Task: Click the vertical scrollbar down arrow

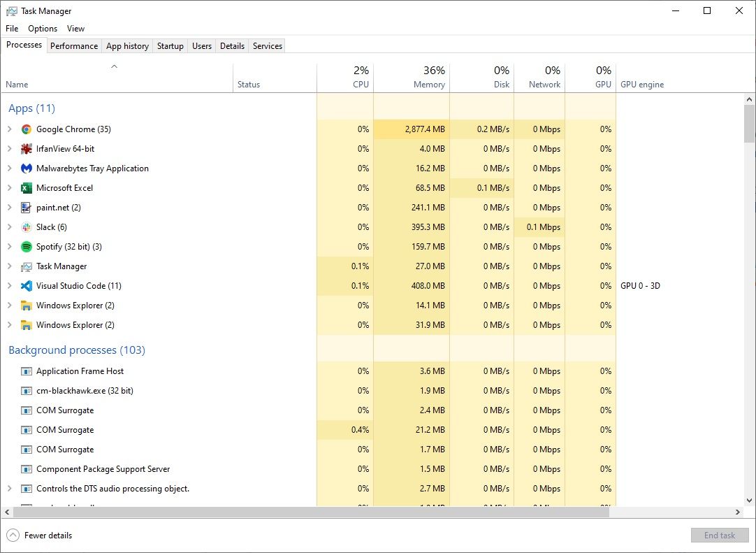Action: (750, 501)
